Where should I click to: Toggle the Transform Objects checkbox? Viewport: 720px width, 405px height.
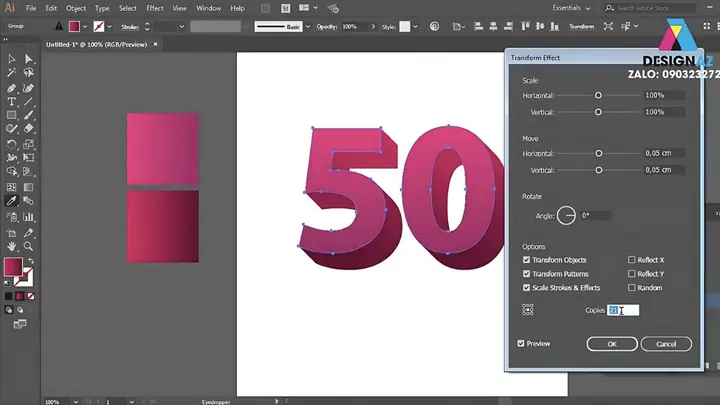526,260
